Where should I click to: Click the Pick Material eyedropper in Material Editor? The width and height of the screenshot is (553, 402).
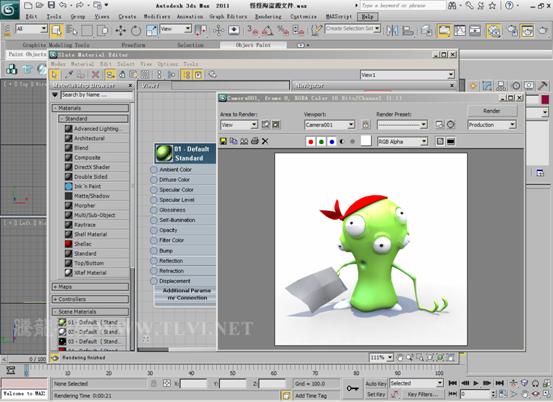69,74
